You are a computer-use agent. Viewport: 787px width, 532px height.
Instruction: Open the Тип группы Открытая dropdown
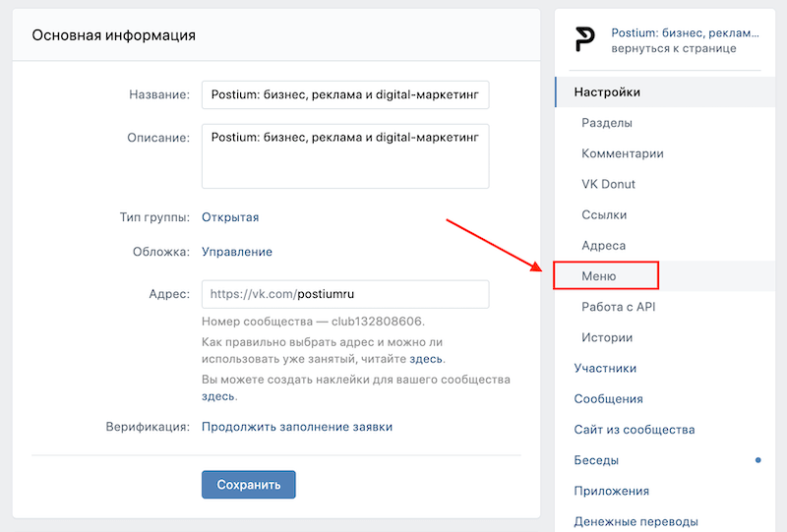[x=230, y=217]
